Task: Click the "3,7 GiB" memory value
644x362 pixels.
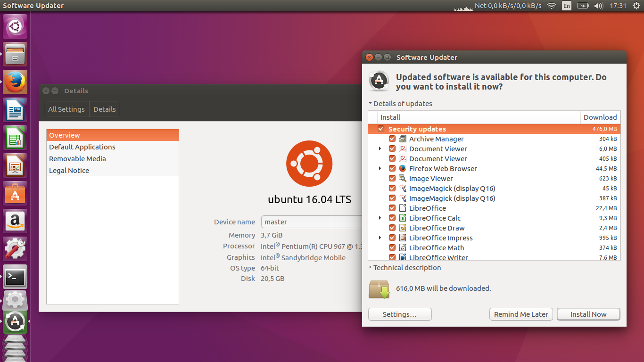Action: point(272,235)
